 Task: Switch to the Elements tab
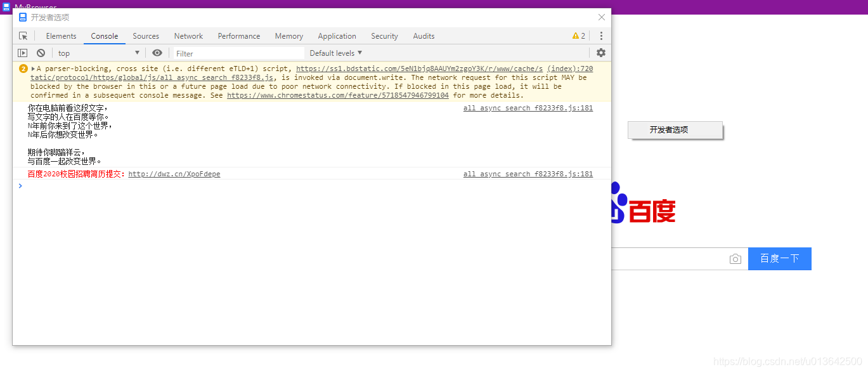pyautogui.click(x=61, y=36)
